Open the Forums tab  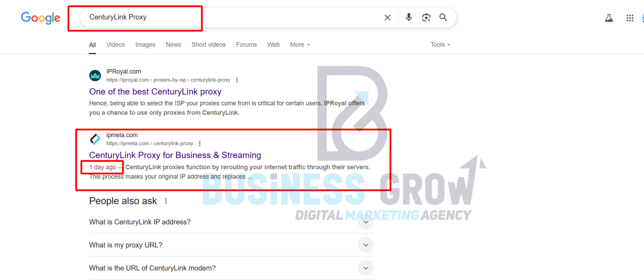246,45
